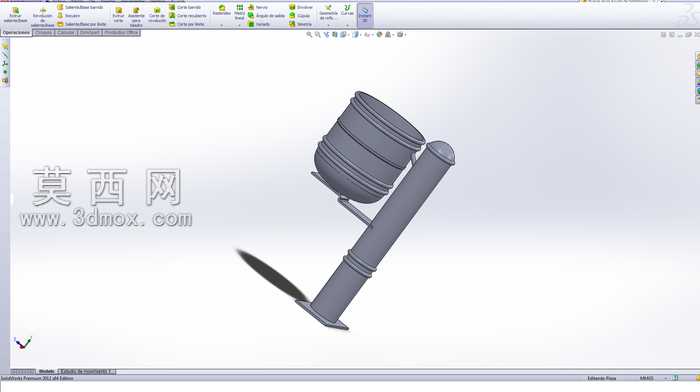Switch to the Modelo bottom tab
Image resolution: width=700 pixels, height=392 pixels.
47,371
